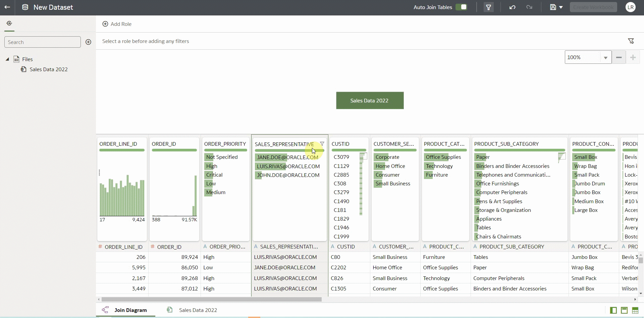Toggle the left panel visibility

click(613, 311)
